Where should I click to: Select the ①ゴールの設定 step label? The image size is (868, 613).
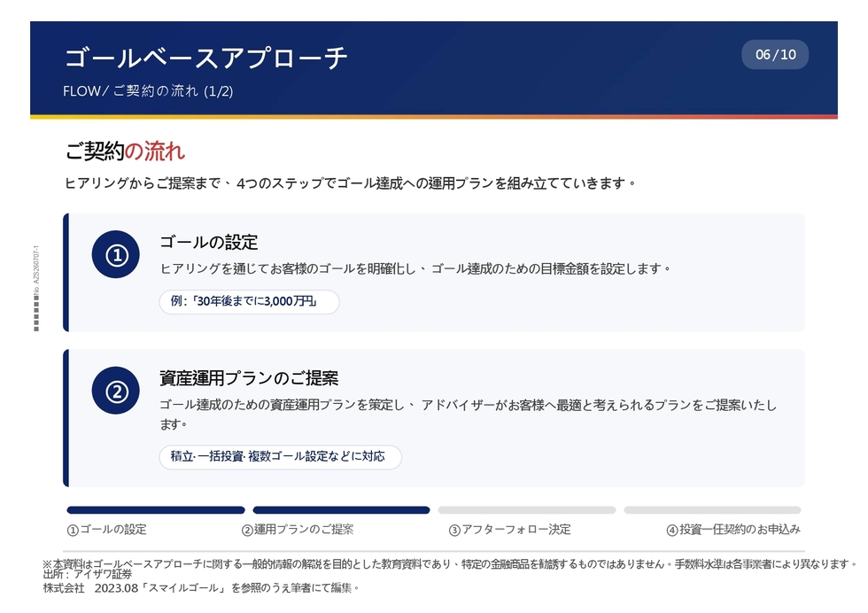click(107, 530)
